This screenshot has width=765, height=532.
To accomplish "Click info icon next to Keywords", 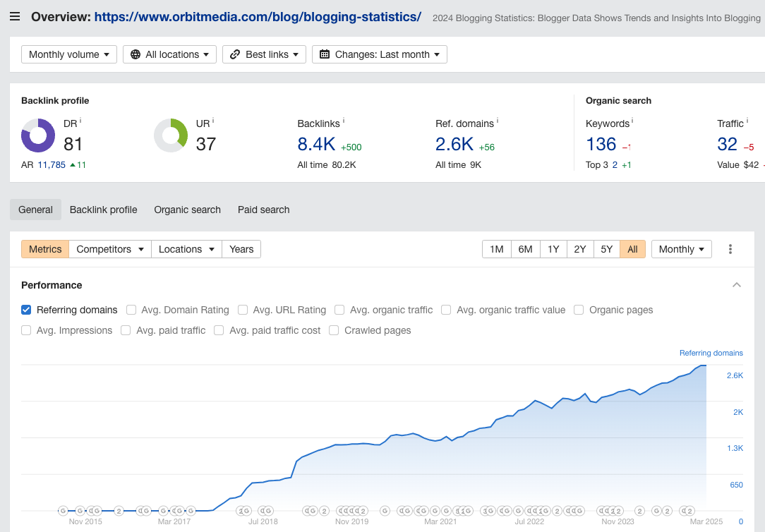I will click(x=632, y=121).
